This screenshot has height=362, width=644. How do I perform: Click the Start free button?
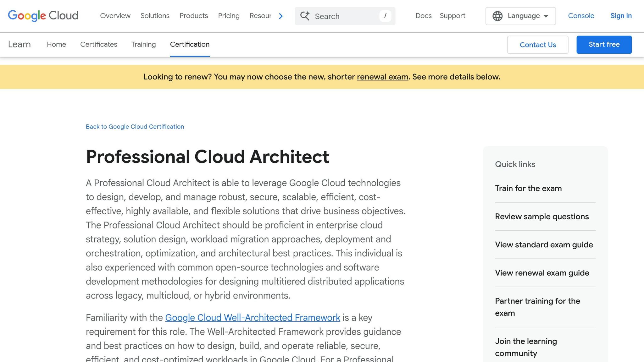click(x=604, y=45)
